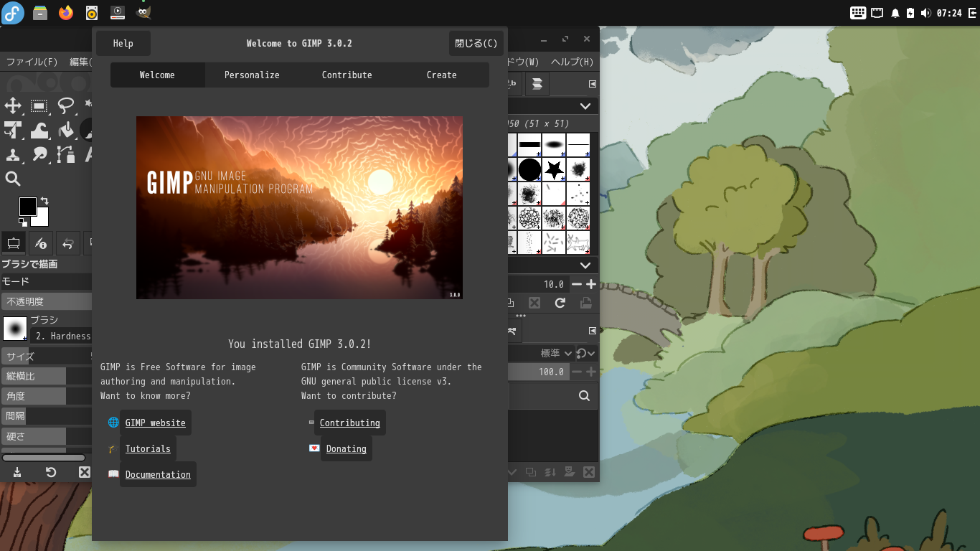
Task: Click the Help button in the welcome dialog
Action: coord(123,43)
